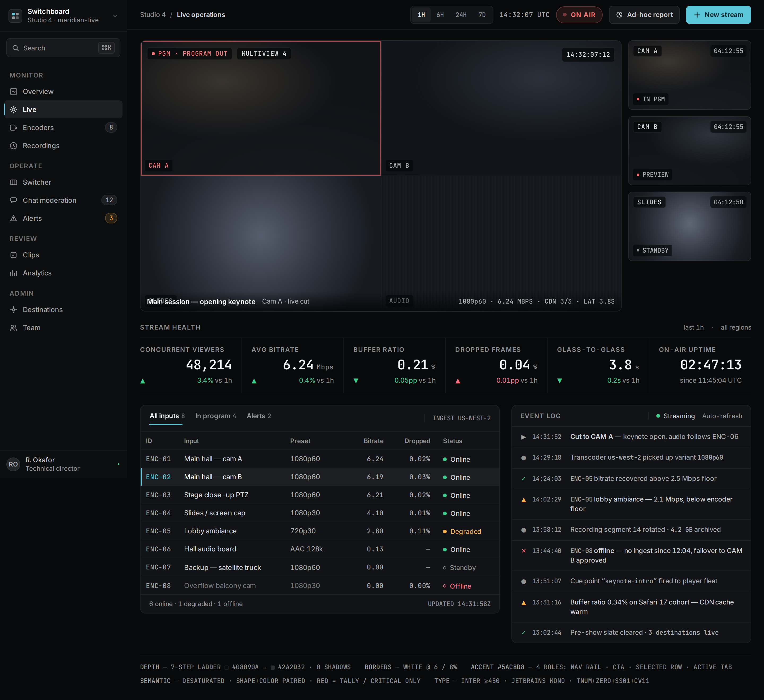Click the Switchboard logo icon
This screenshot has width=764, height=700.
click(x=15, y=16)
